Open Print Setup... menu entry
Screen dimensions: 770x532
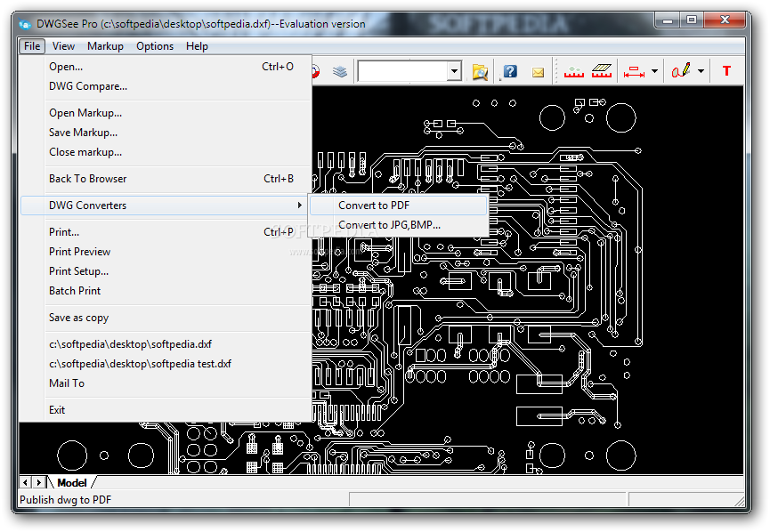coord(166,271)
